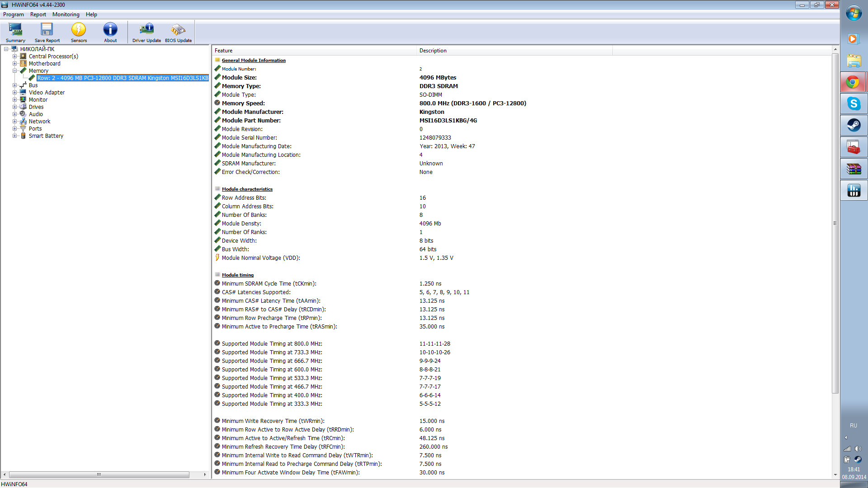Select the Smart Battery tree item

[x=46, y=136]
